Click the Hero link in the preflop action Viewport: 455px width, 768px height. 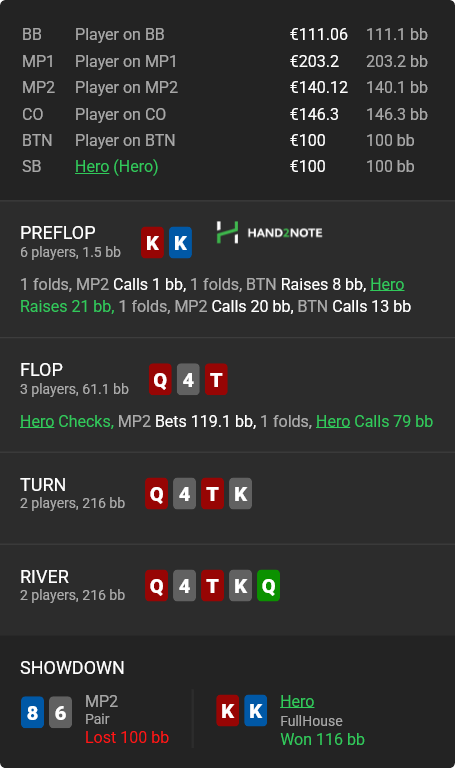pyautogui.click(x=387, y=284)
